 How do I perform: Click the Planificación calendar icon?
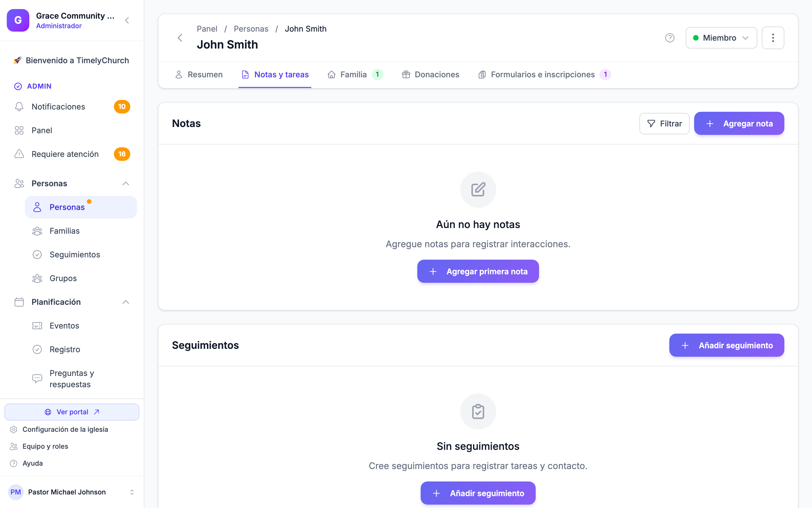(x=19, y=302)
